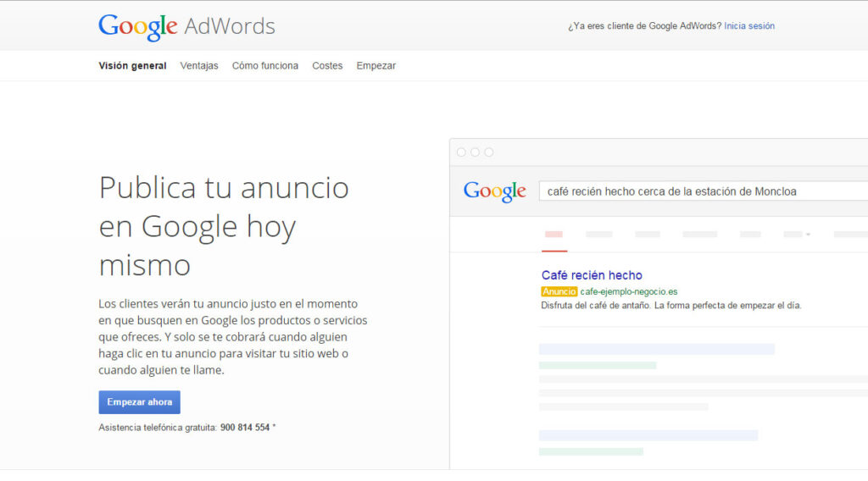Click the red active result tab placeholder
The height and width of the screenshot is (481, 868).
[554, 235]
